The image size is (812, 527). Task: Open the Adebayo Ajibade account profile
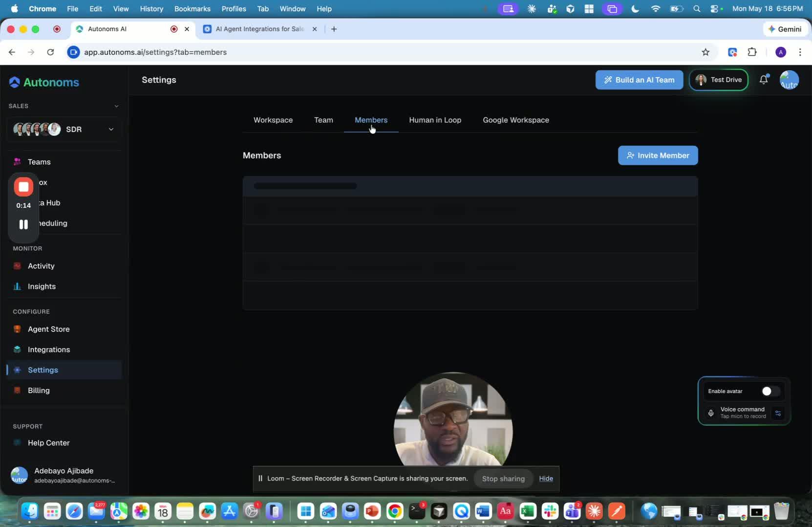point(64,475)
